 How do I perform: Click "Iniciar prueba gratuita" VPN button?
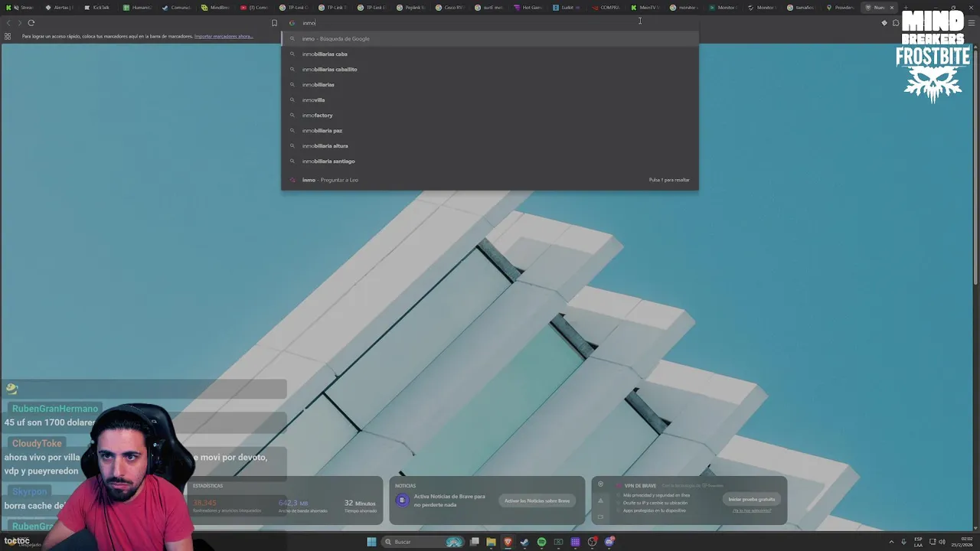[x=752, y=499]
